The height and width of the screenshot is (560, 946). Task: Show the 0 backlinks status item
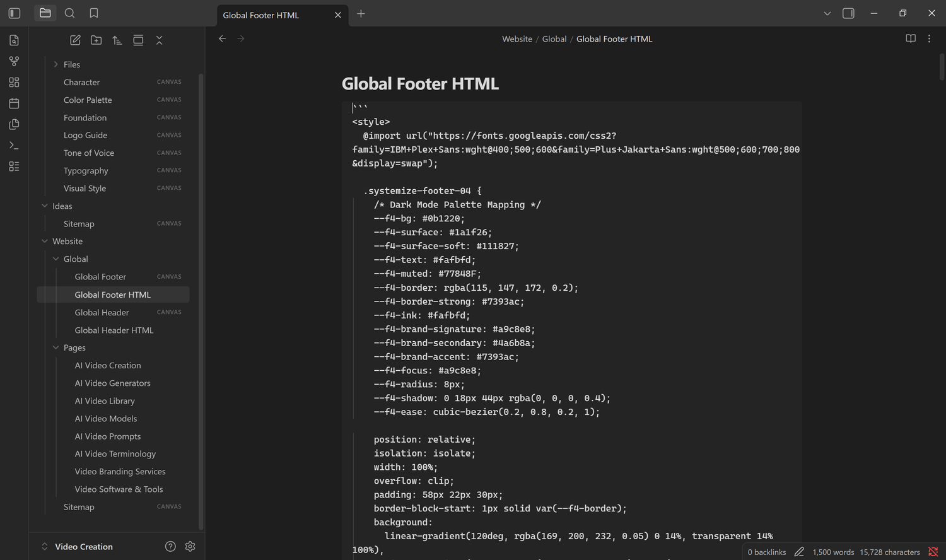pos(767,552)
